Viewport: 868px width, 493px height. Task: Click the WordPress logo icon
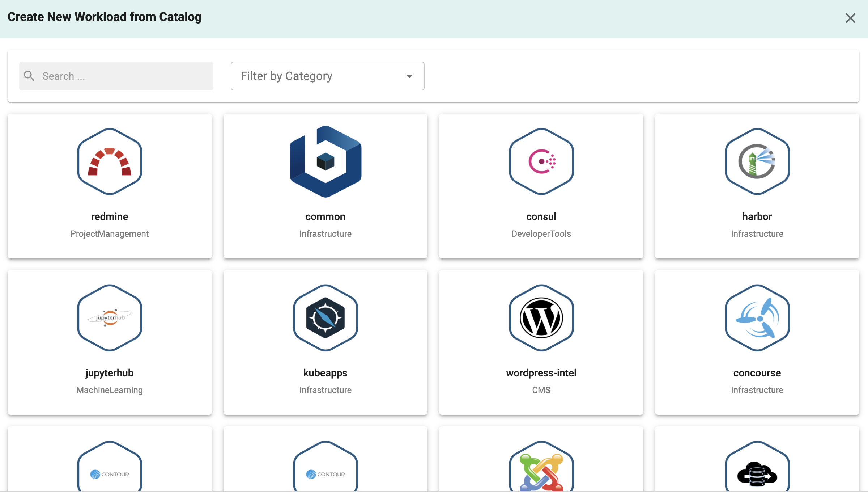click(x=541, y=318)
